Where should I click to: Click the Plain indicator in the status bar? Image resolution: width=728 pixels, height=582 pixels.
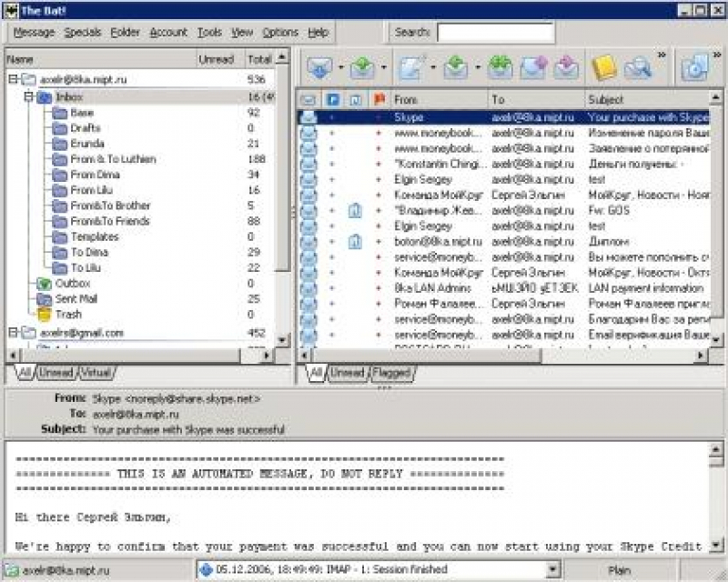point(620,570)
